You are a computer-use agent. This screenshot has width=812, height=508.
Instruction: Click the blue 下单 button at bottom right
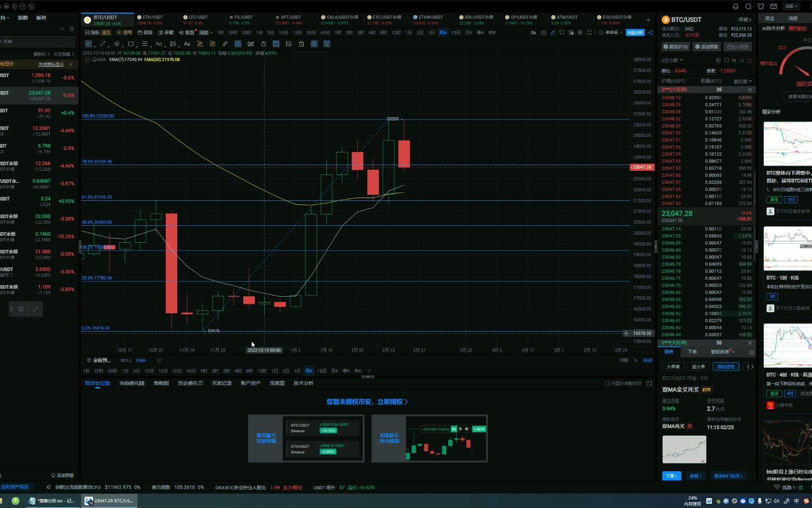click(x=671, y=476)
